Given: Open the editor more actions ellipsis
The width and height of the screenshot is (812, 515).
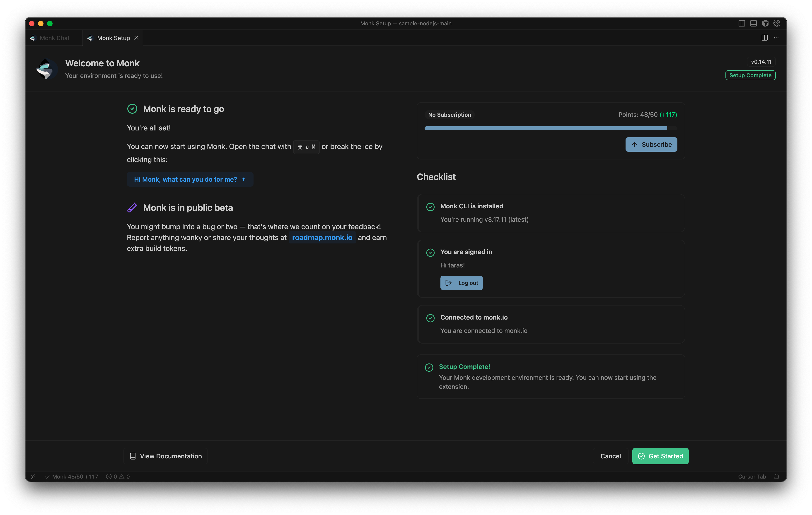Looking at the screenshot, I should 776,38.
